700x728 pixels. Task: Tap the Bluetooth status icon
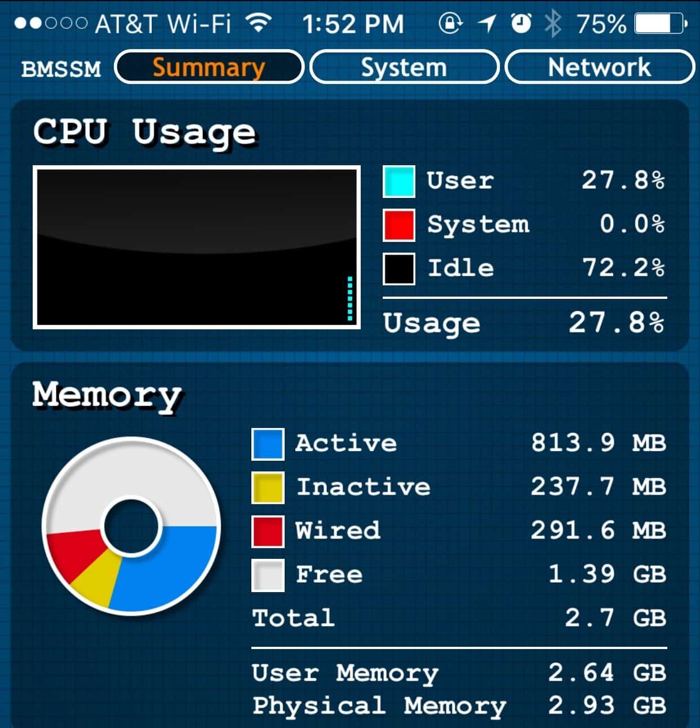(x=553, y=24)
